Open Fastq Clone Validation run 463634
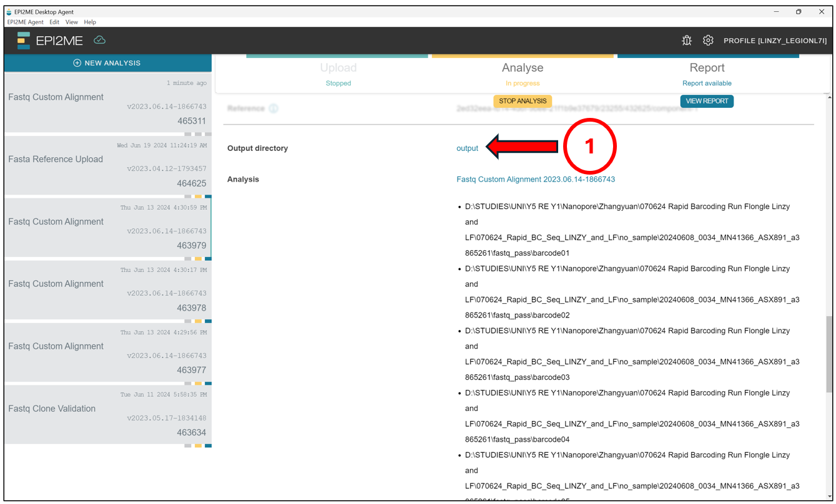 [107, 414]
